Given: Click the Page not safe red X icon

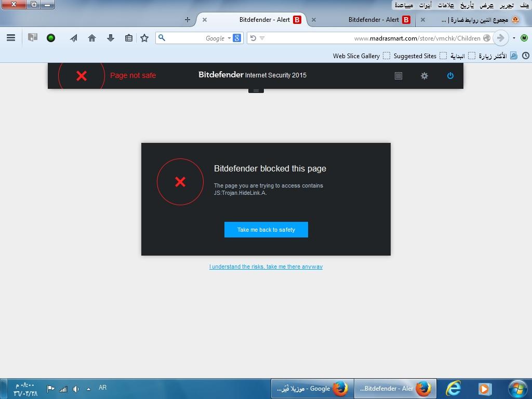Looking at the screenshot, I should tap(82, 76).
